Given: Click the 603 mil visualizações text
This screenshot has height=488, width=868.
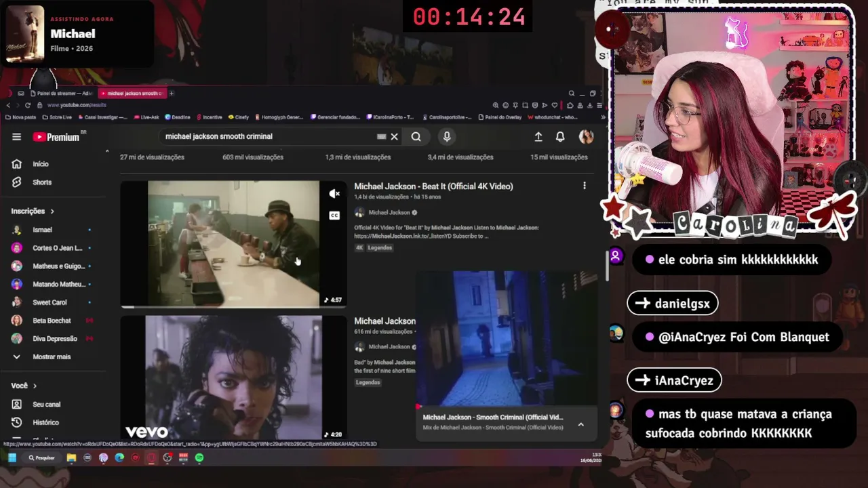Looking at the screenshot, I should point(253,157).
